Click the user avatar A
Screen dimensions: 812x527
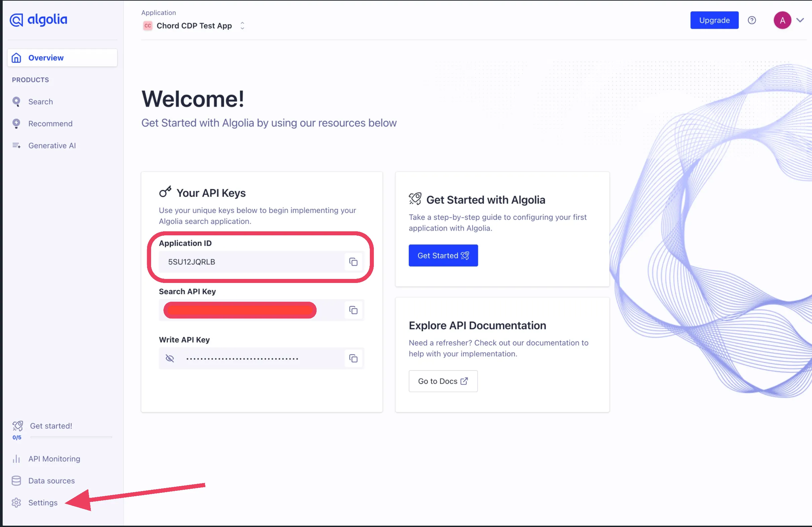[x=782, y=20]
